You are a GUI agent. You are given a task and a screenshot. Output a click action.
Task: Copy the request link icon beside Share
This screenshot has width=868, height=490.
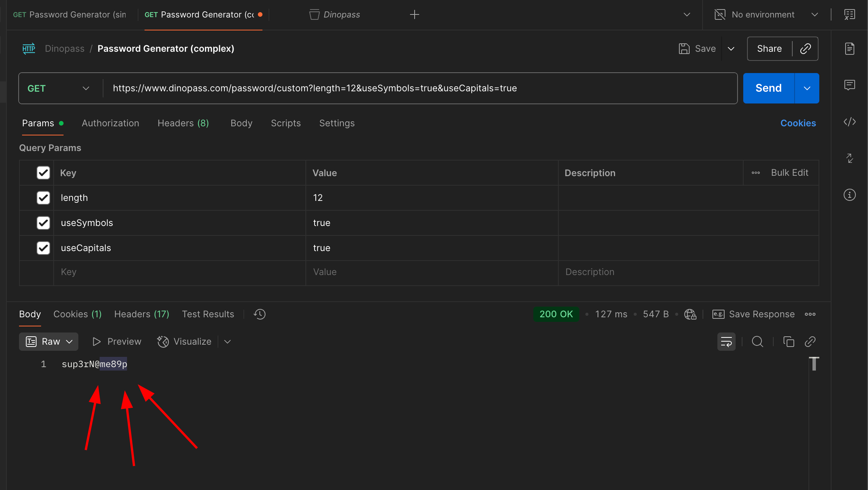point(805,49)
